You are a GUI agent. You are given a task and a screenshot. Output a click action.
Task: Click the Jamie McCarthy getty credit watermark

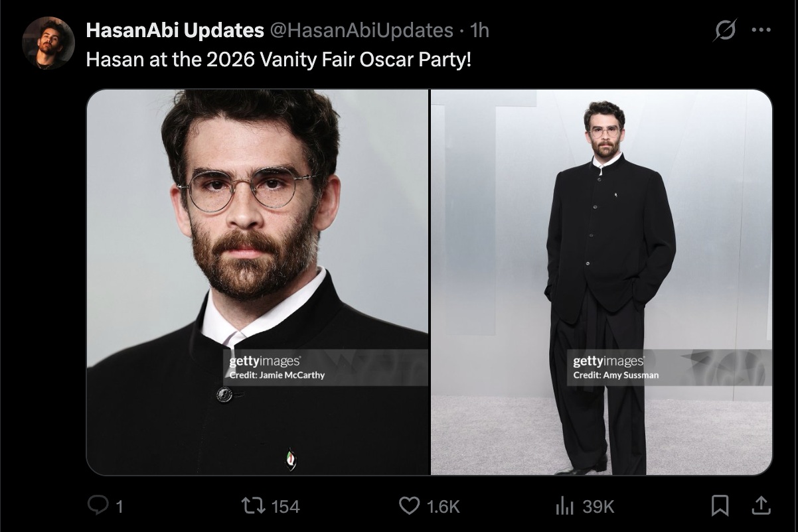(277, 367)
